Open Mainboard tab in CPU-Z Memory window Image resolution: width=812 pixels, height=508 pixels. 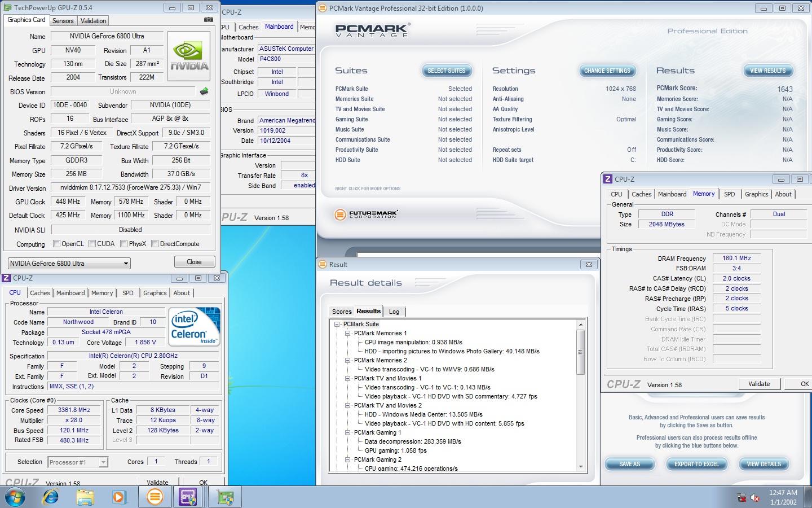(x=672, y=194)
